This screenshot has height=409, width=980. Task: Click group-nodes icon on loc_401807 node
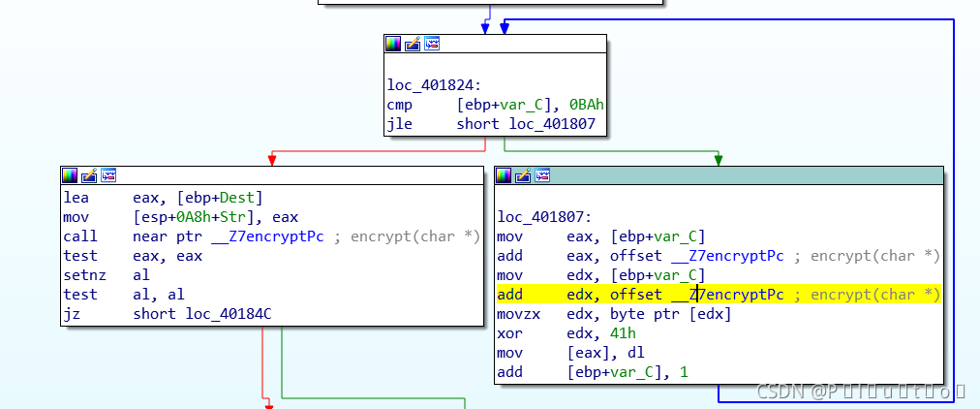tap(542, 175)
